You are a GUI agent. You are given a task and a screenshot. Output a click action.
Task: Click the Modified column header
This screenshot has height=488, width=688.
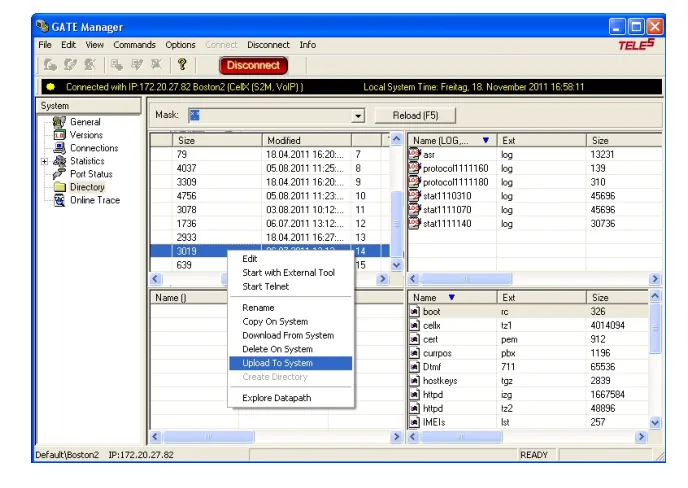(307, 140)
